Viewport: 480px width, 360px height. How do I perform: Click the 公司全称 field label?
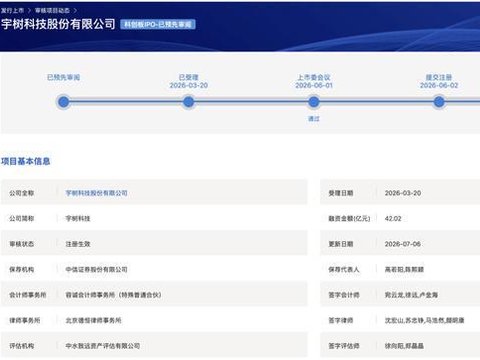pos(22,193)
